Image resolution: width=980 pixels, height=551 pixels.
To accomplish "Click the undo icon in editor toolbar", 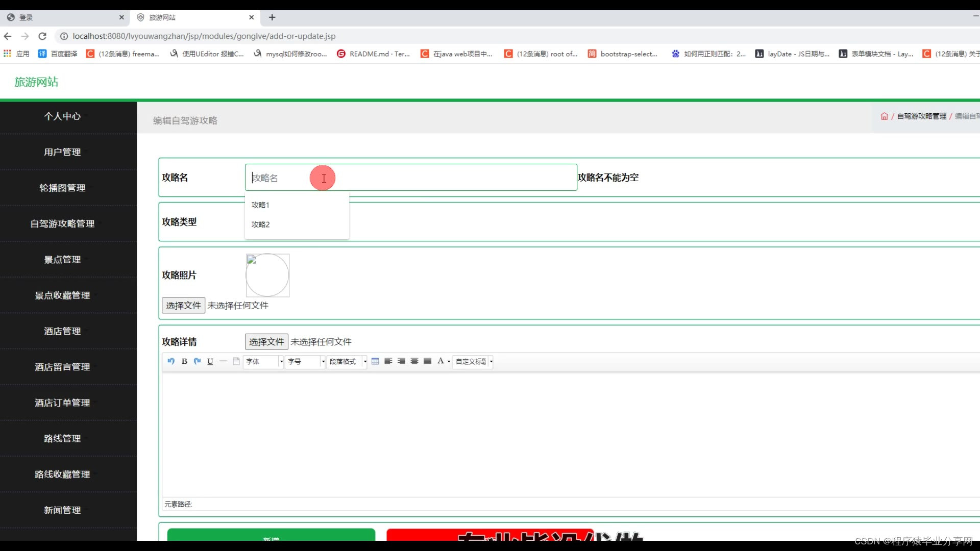I will click(171, 361).
